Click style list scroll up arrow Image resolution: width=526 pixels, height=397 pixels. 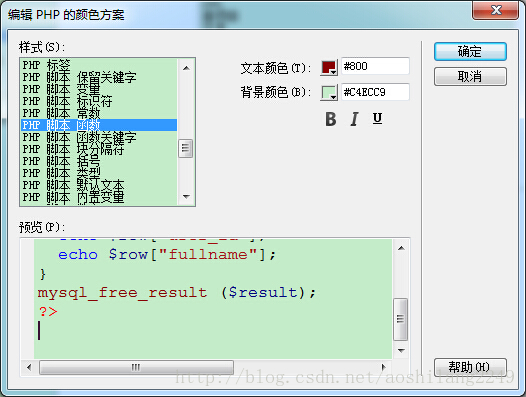[x=186, y=68]
